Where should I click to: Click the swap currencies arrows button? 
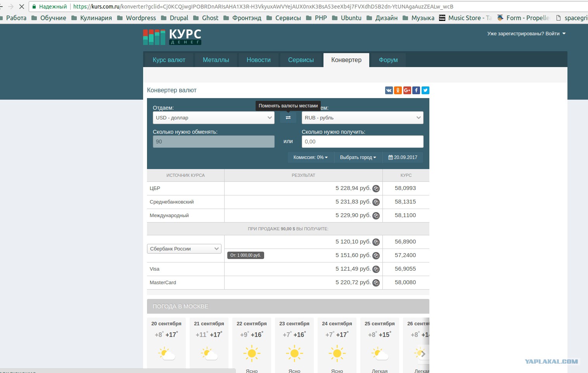[x=288, y=117]
